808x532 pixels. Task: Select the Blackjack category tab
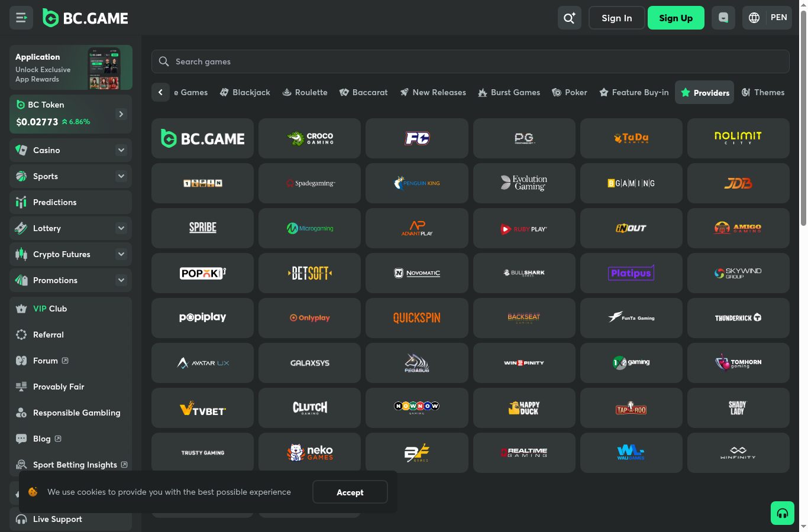point(245,92)
